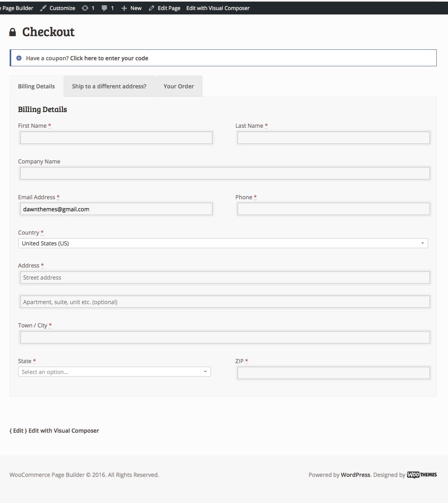
Task: Switch to Ship to a different address tab
Action: tap(109, 86)
